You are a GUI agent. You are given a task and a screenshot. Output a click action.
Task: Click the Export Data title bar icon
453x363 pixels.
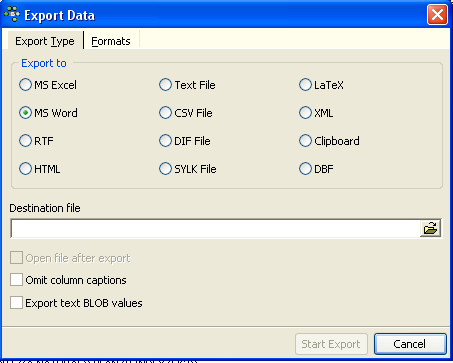click(x=12, y=14)
